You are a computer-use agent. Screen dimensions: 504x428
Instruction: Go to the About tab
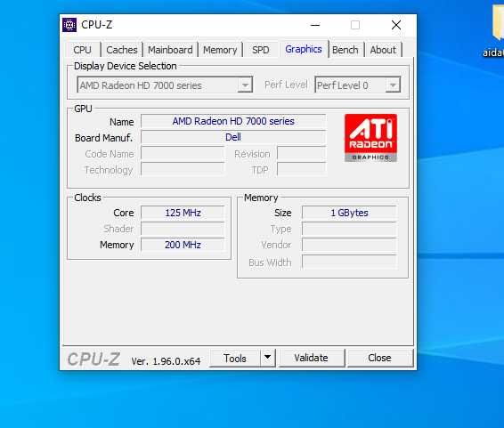[383, 50]
